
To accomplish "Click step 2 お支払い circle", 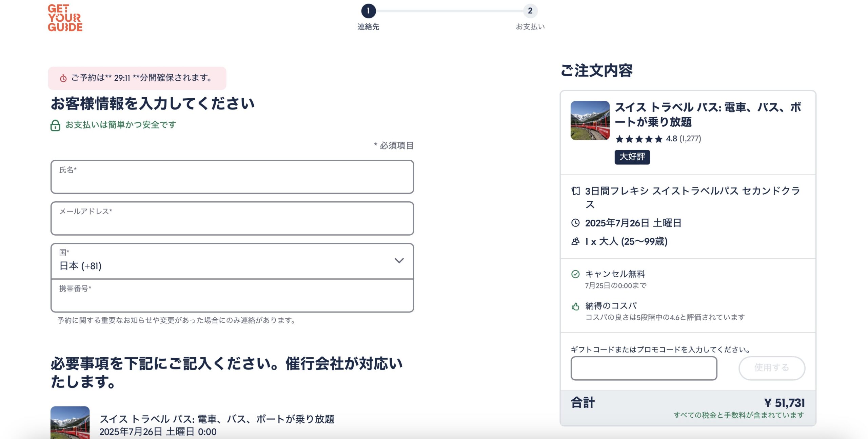I will click(530, 11).
